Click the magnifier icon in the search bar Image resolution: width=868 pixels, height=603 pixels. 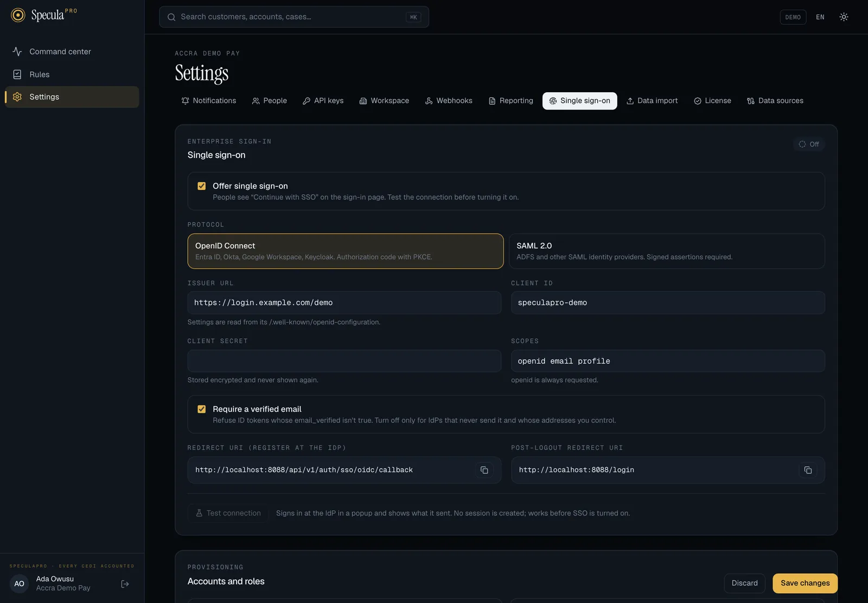click(x=171, y=17)
